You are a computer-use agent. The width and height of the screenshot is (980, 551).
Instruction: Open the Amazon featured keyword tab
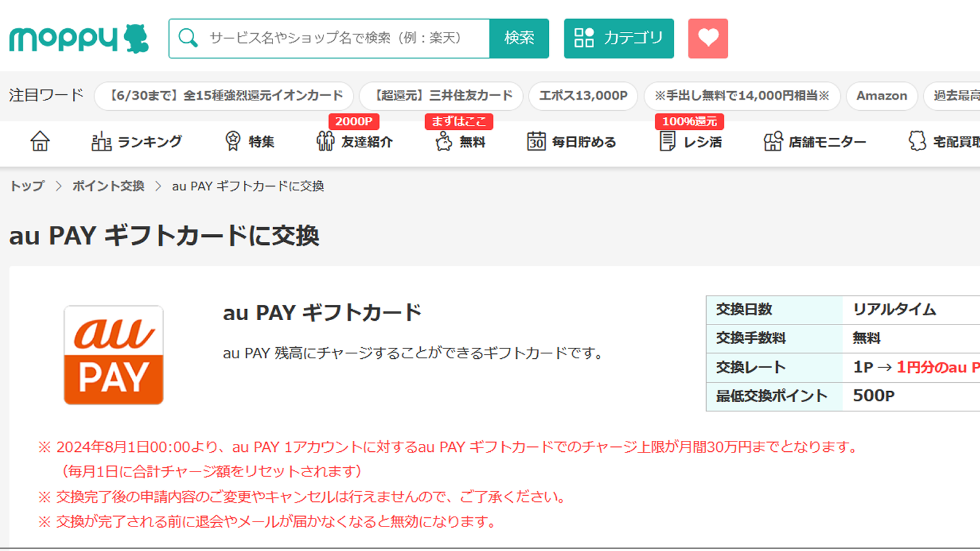click(881, 96)
